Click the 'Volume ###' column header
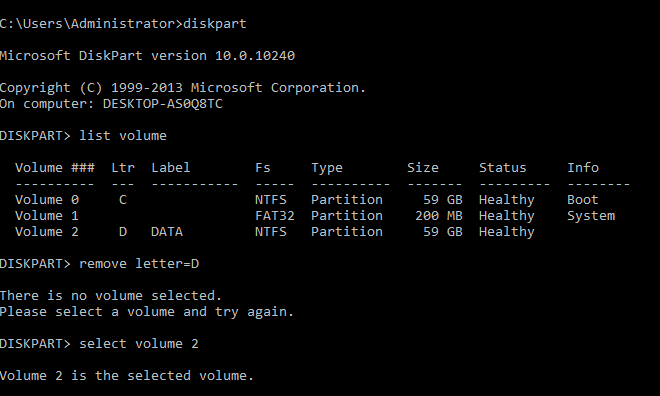Viewport: 660px width, 396px height. (x=55, y=167)
